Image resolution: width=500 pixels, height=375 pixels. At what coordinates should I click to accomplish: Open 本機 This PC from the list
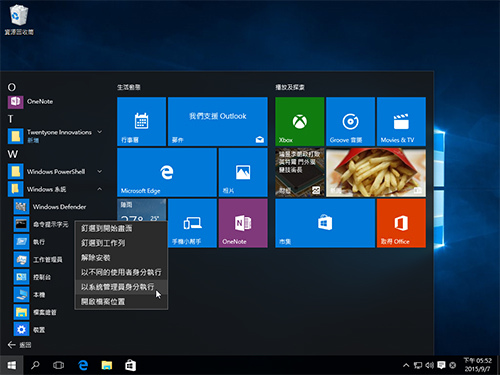tap(30, 295)
